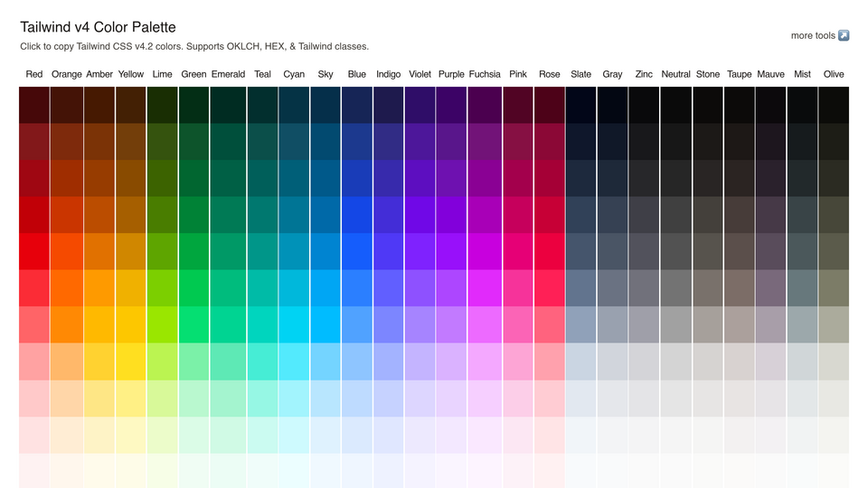Image resolution: width=868 pixels, height=488 pixels.
Task: Follow the 'more tools' link text
Action: click(813, 35)
